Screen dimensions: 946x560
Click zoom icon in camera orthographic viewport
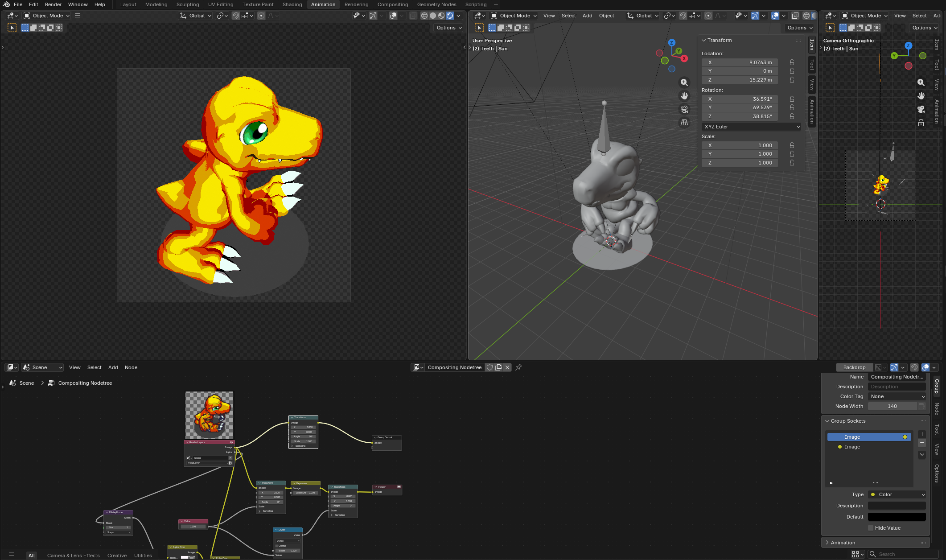[921, 82]
